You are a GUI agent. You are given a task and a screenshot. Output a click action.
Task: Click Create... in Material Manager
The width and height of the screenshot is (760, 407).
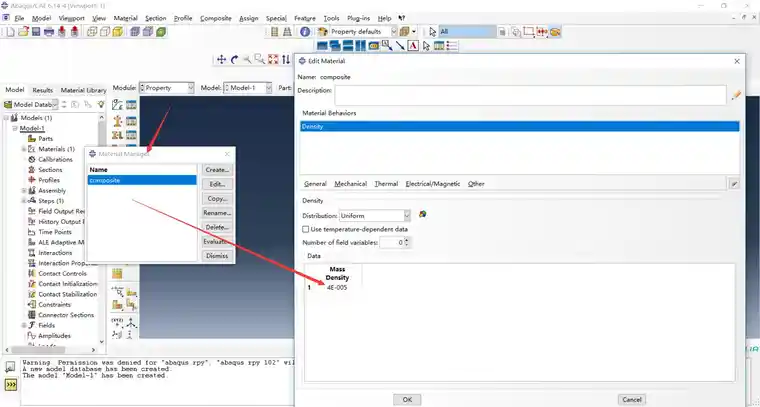point(217,170)
